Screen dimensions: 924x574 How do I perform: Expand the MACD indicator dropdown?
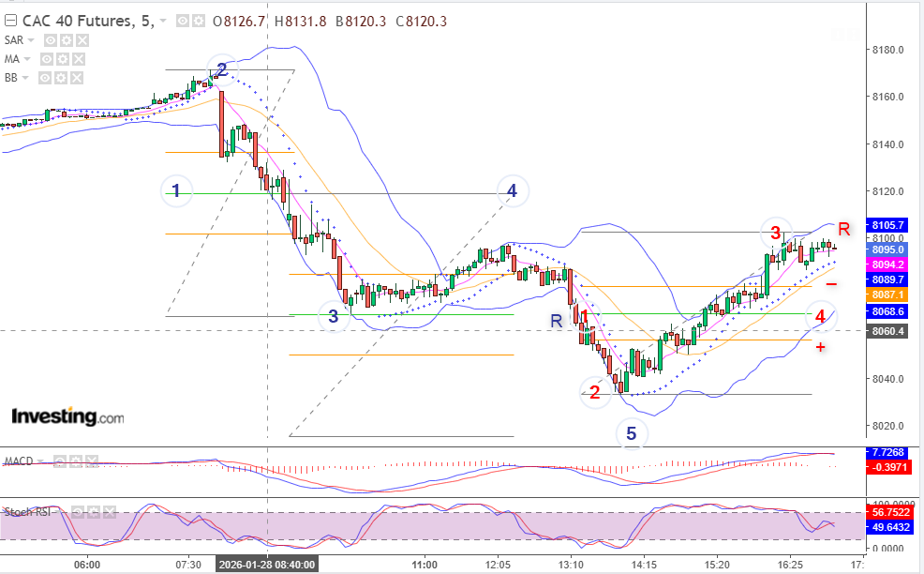[40, 461]
